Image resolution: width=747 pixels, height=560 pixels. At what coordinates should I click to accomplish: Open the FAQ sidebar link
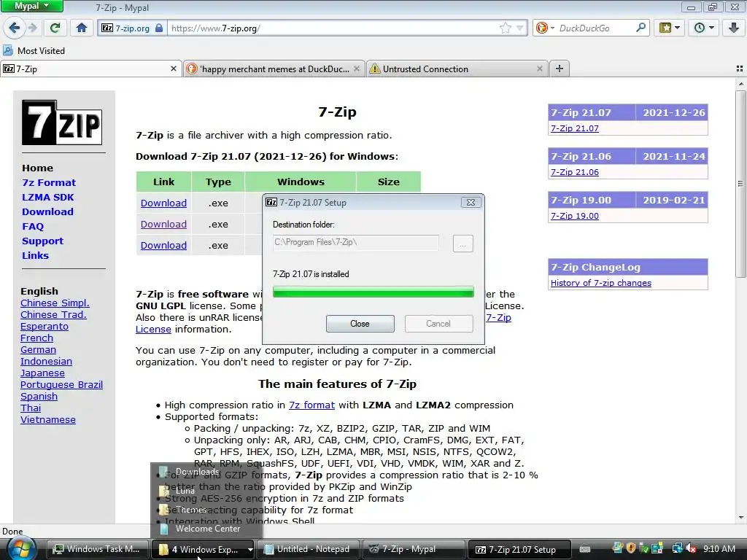point(32,227)
